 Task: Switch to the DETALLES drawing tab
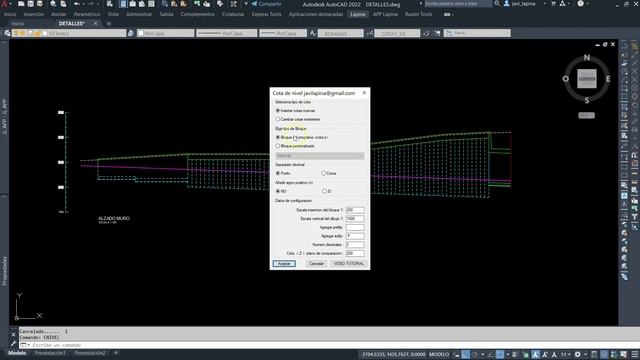tap(71, 24)
